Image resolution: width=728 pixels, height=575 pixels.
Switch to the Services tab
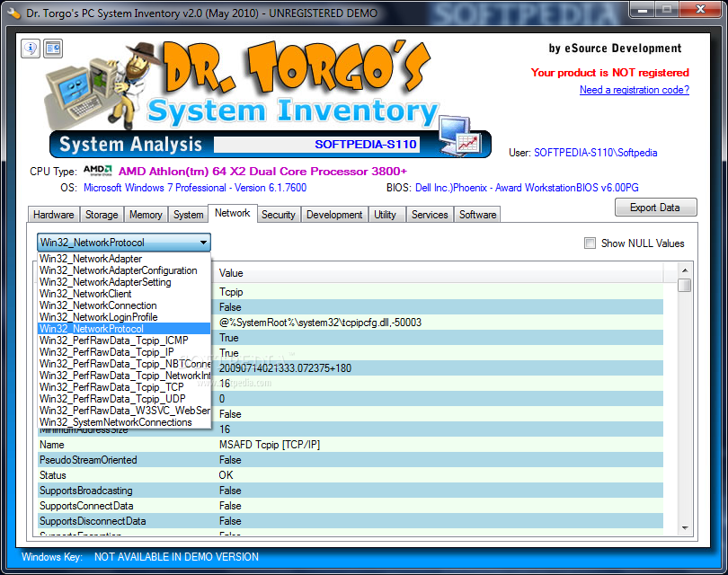[430, 215]
